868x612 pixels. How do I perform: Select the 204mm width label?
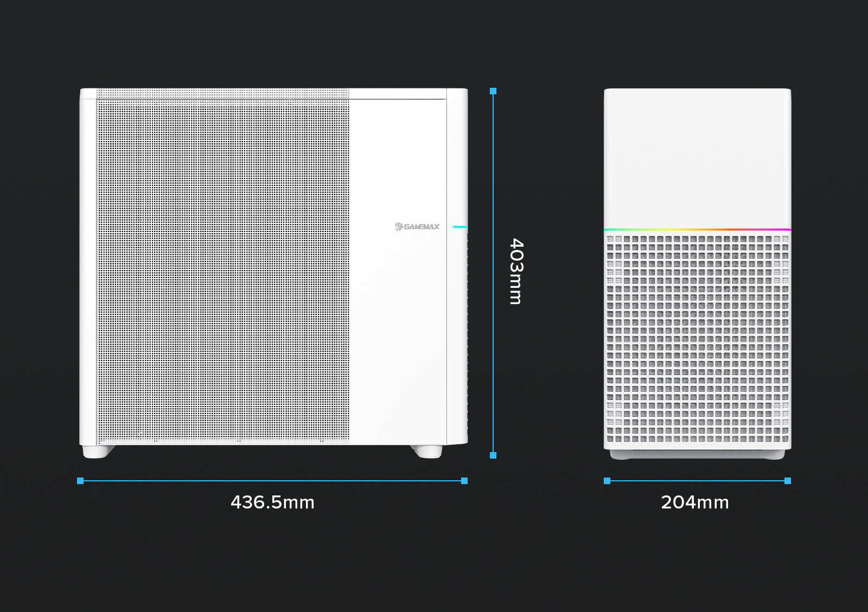[x=695, y=503]
